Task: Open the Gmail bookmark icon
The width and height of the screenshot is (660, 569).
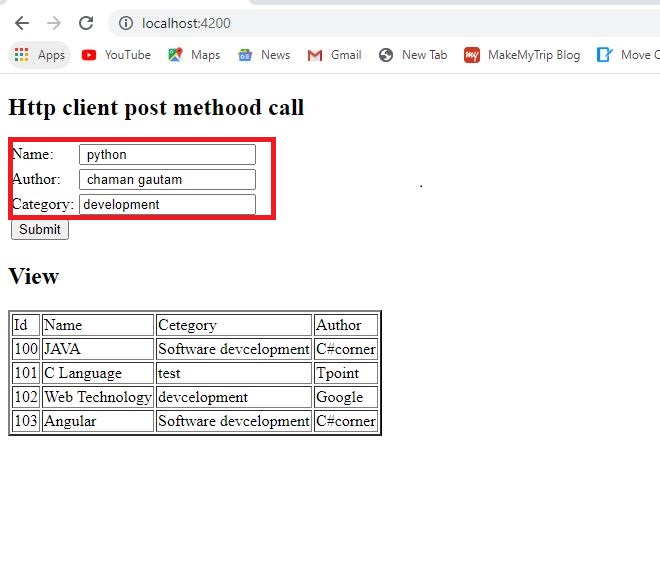Action: [315, 55]
